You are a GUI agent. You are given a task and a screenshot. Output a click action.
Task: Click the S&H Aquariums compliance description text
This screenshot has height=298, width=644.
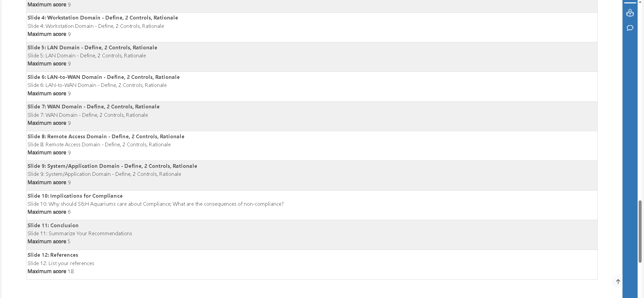click(x=156, y=204)
